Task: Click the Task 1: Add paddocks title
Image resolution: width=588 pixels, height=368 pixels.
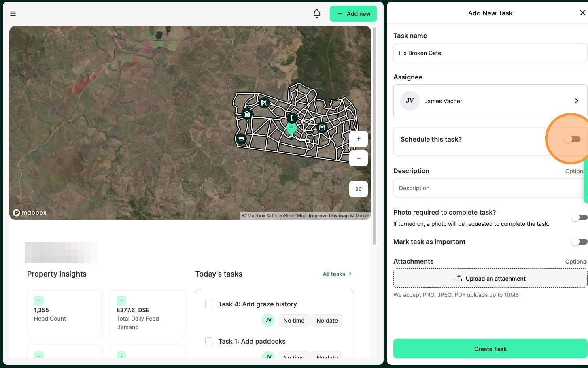Action: pyautogui.click(x=252, y=341)
